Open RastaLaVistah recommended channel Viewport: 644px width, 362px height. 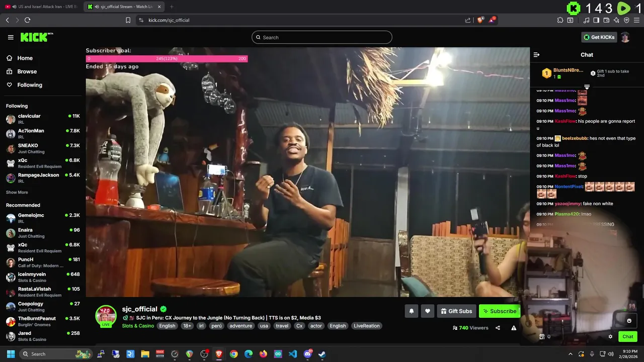[43, 292]
